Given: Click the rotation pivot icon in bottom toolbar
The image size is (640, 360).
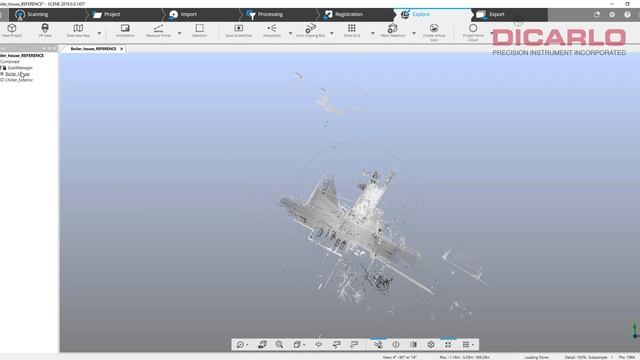Looking at the screenshot, I should pos(318,344).
